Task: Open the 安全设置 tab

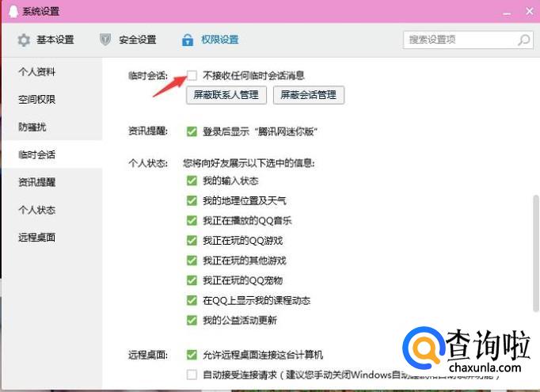Action: (x=127, y=40)
